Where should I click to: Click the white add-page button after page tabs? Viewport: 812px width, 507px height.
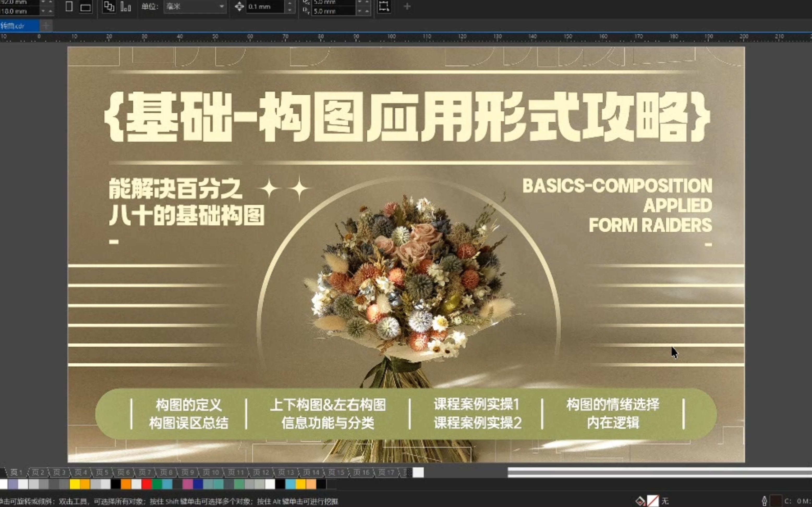click(418, 472)
